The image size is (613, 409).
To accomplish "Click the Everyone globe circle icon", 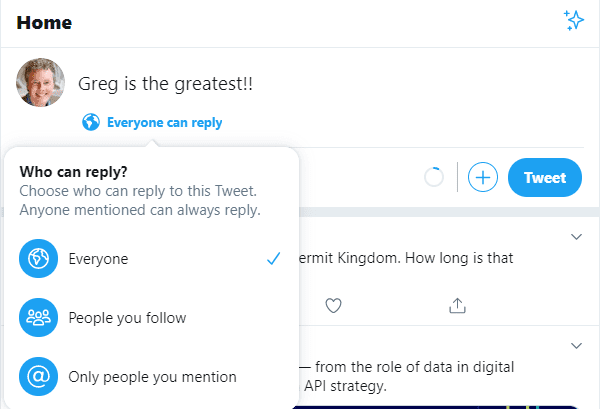I will click(38, 258).
